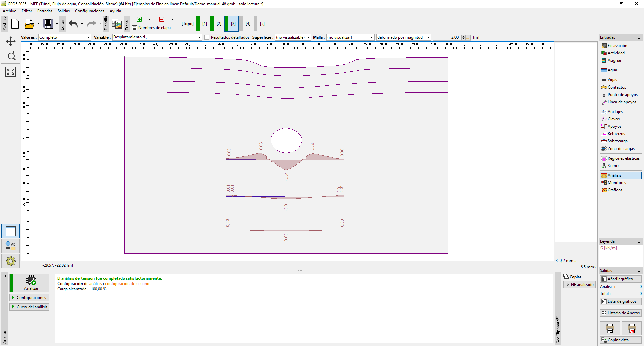Image resolution: width=644 pixels, height=346 pixels.
Task: Switch to construction stage [4] tab
Action: pyautogui.click(x=248, y=24)
